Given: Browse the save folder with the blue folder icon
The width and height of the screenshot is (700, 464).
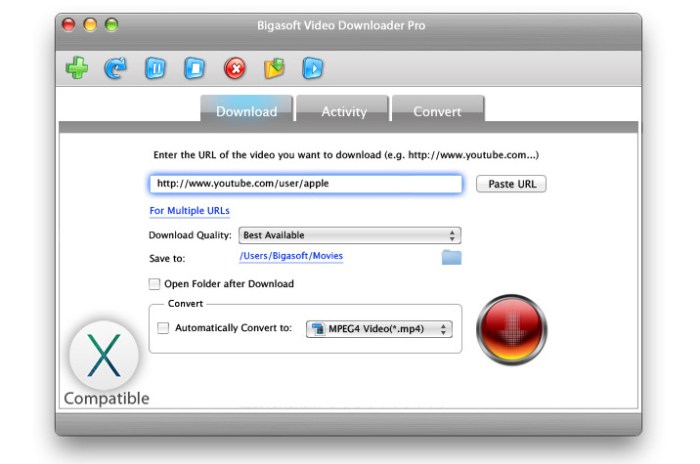Looking at the screenshot, I should point(451,257).
